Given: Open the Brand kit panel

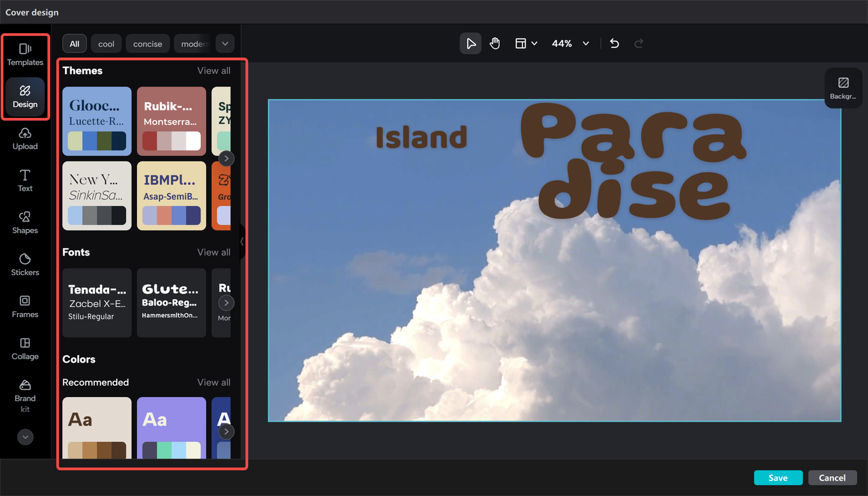Looking at the screenshot, I should 25,395.
